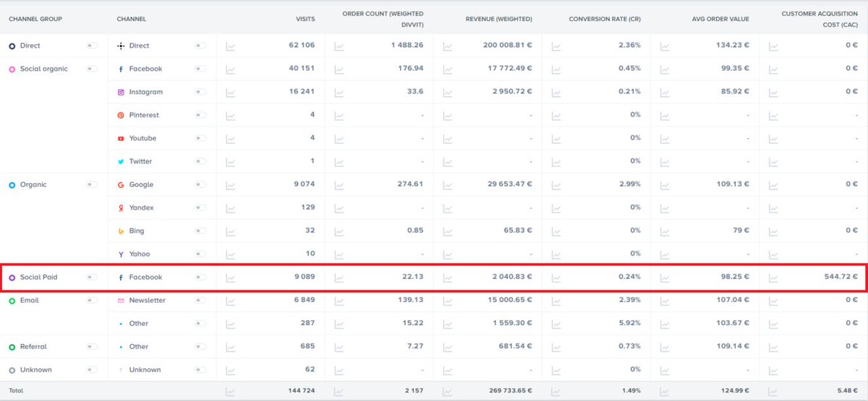
Task: Open revenue chart icon in Total row
Action: [448, 392]
